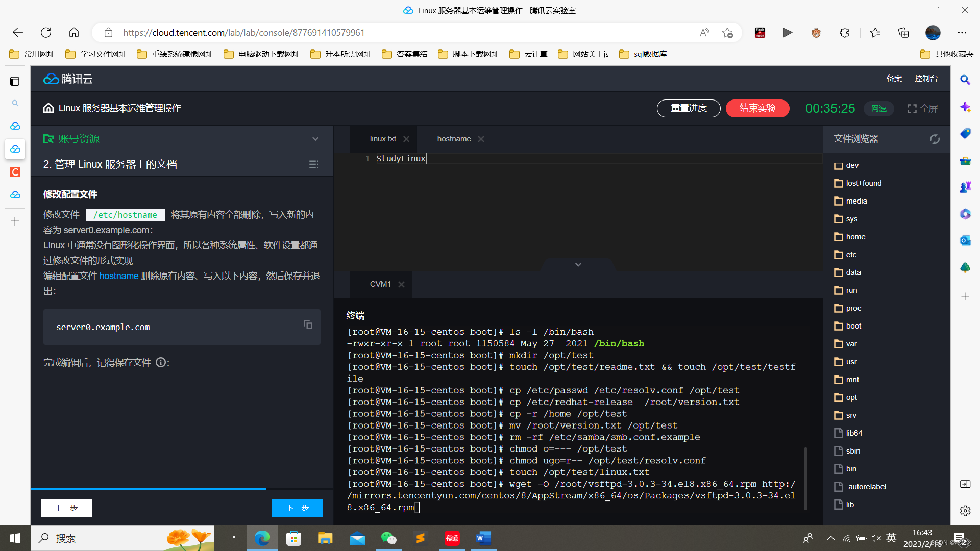Screen dimensions: 980x551
Task: Refresh the file browser panel
Action: [935, 139]
